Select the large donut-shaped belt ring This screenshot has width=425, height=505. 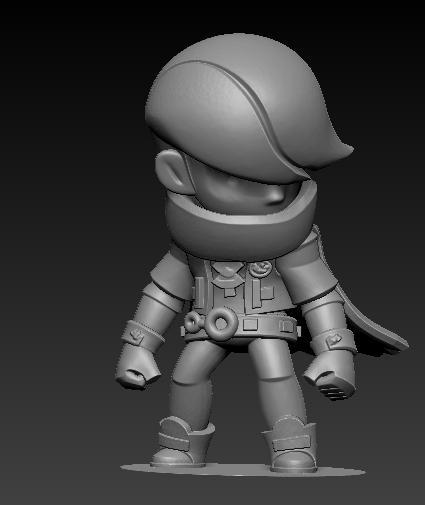pos(220,323)
